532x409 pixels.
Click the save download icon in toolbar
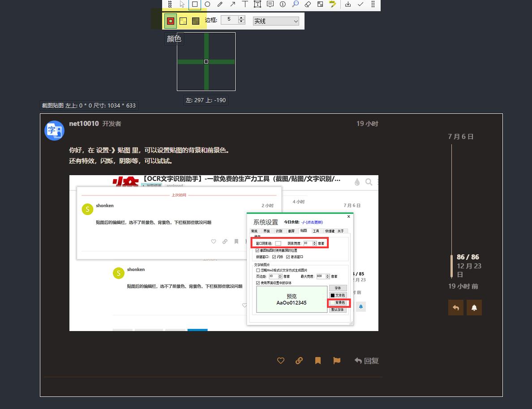point(348,4)
